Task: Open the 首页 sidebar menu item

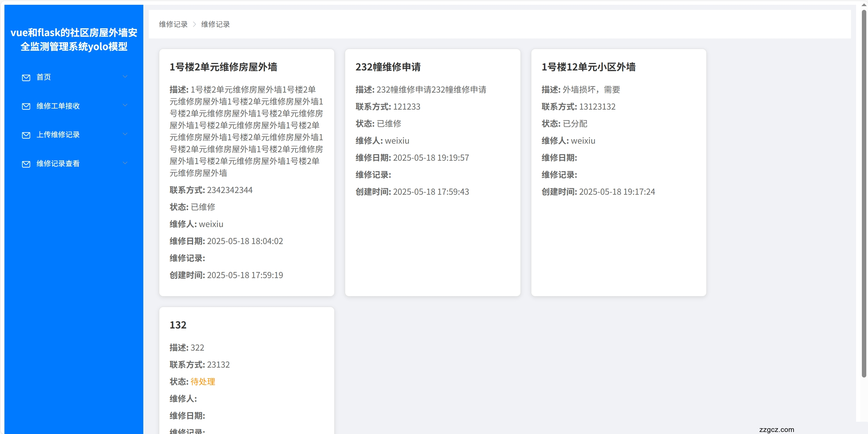Action: coord(44,77)
